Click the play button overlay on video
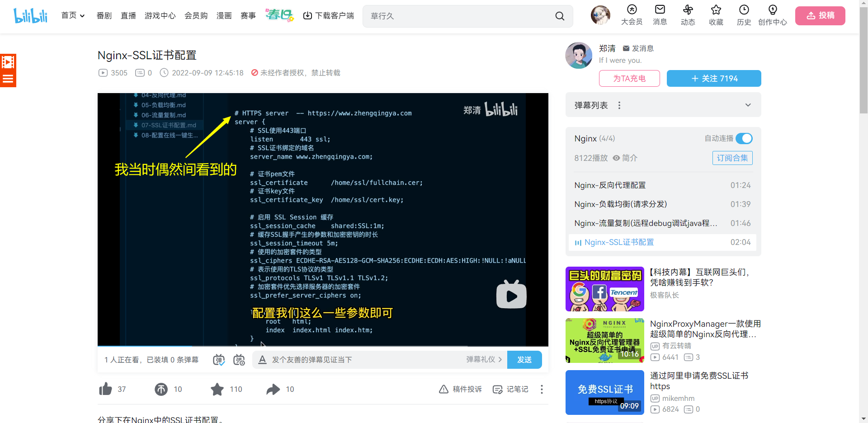The image size is (868, 423). click(511, 295)
